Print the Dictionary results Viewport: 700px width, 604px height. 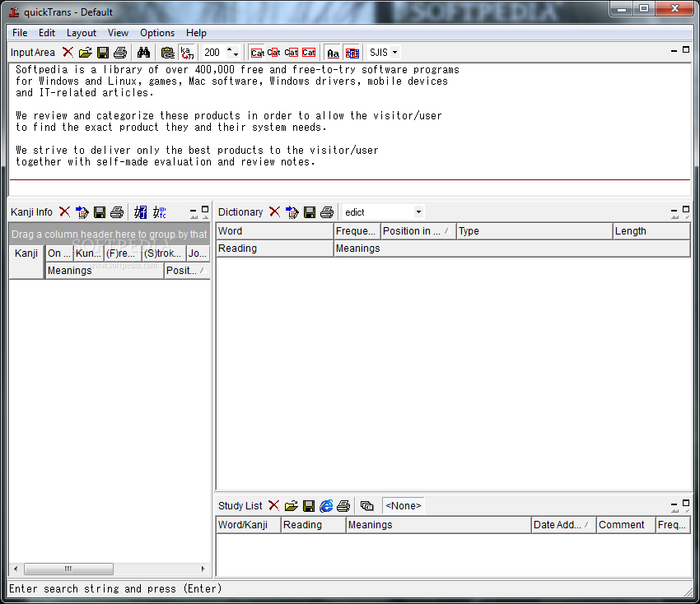[327, 211]
